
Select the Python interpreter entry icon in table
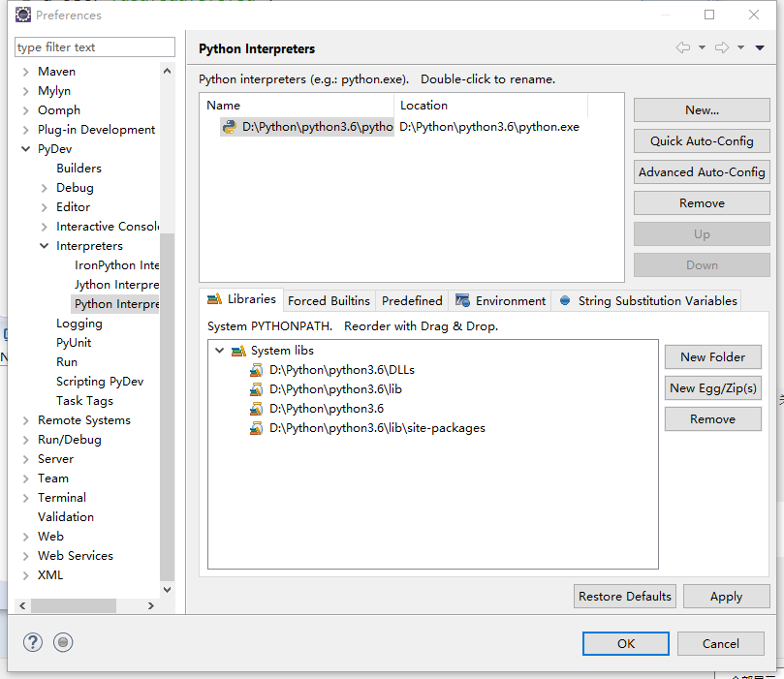[x=230, y=126]
